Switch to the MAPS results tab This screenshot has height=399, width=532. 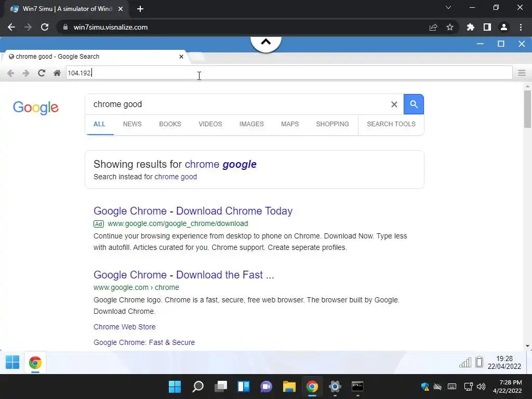pos(290,124)
